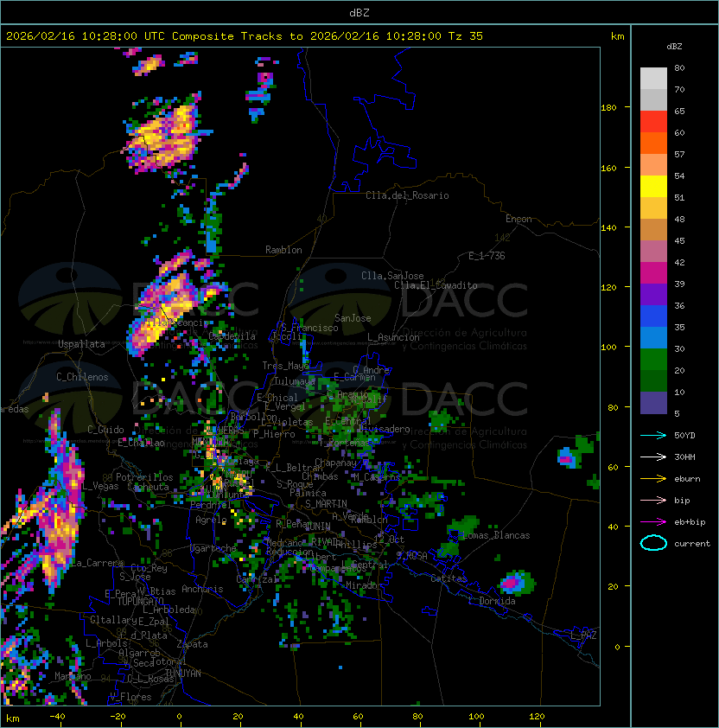Viewport: 719px width, 728px height.
Task: Click the 'Clla.SanJose' map label
Action: [392, 276]
